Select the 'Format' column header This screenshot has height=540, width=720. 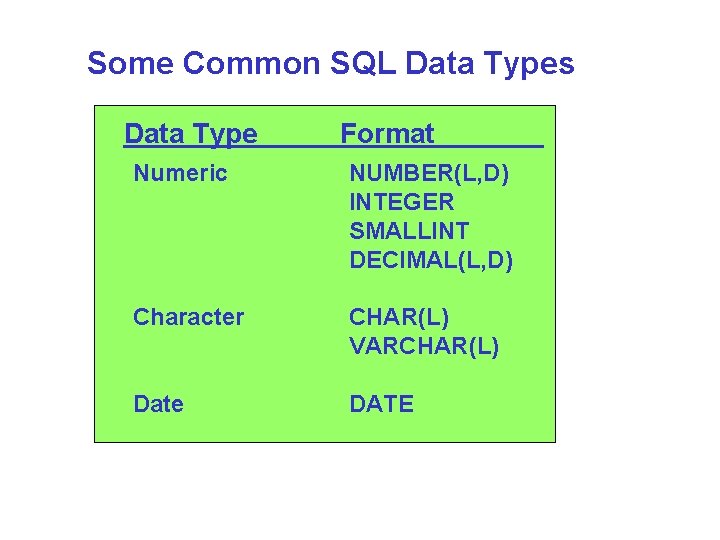coord(387,134)
